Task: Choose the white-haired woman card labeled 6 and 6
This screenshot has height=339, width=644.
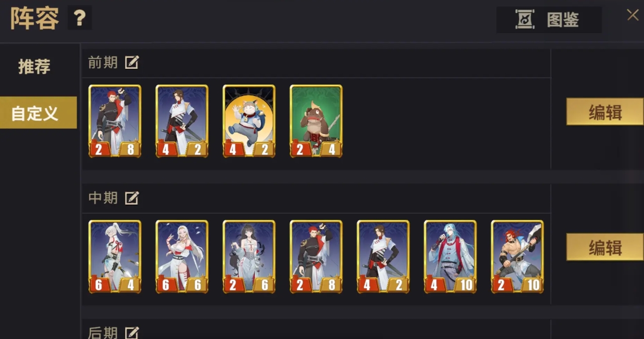Action: pos(182,257)
